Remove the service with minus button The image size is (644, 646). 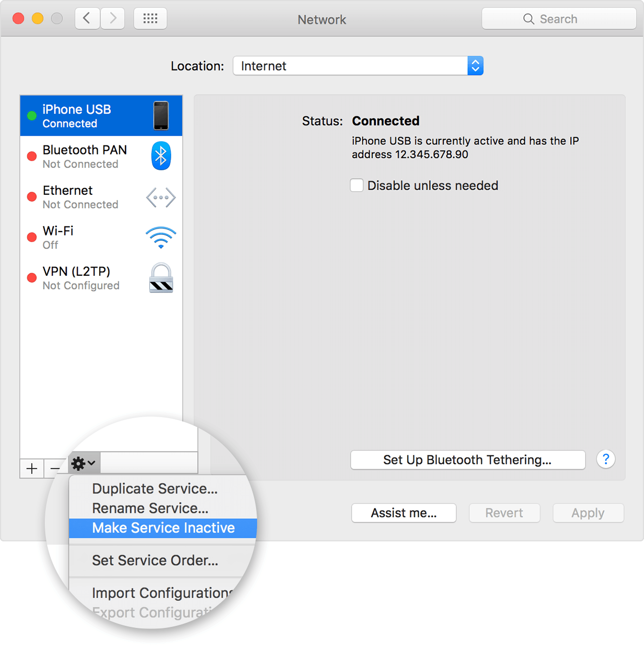pyautogui.click(x=55, y=468)
